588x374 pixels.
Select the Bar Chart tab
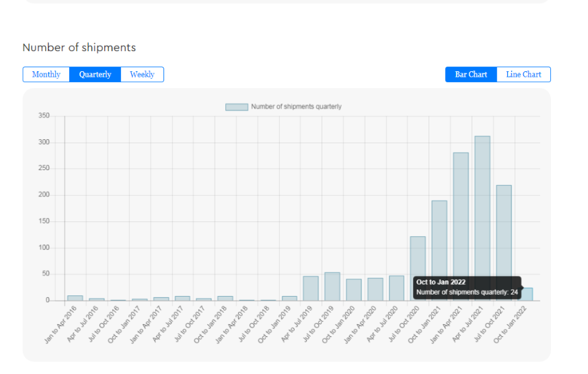pyautogui.click(x=471, y=75)
